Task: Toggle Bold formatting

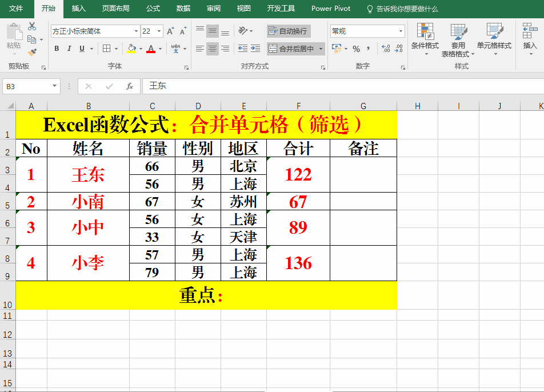Action: [x=57, y=49]
